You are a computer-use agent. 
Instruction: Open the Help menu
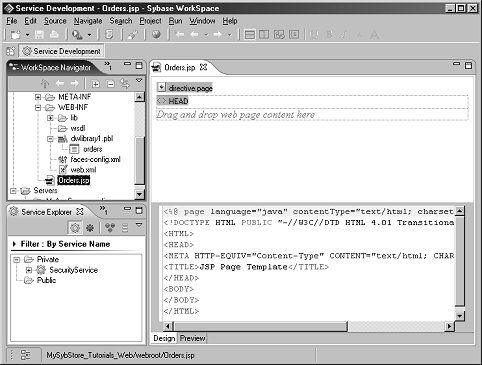(230, 21)
